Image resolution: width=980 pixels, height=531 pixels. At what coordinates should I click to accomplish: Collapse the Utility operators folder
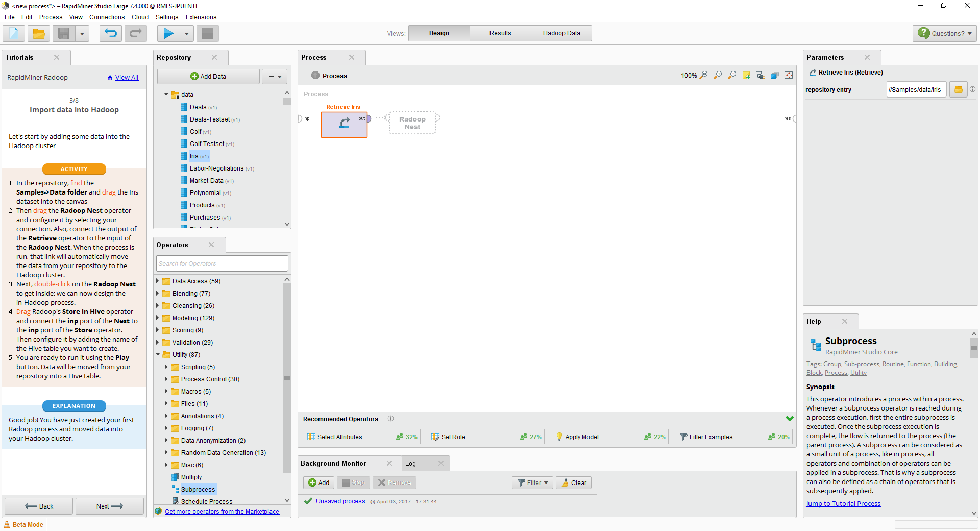coord(158,355)
